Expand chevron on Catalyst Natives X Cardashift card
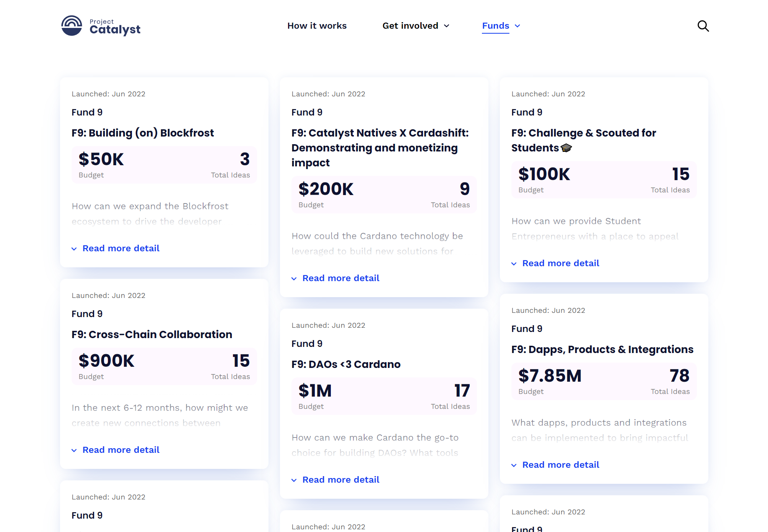 pyautogui.click(x=294, y=279)
